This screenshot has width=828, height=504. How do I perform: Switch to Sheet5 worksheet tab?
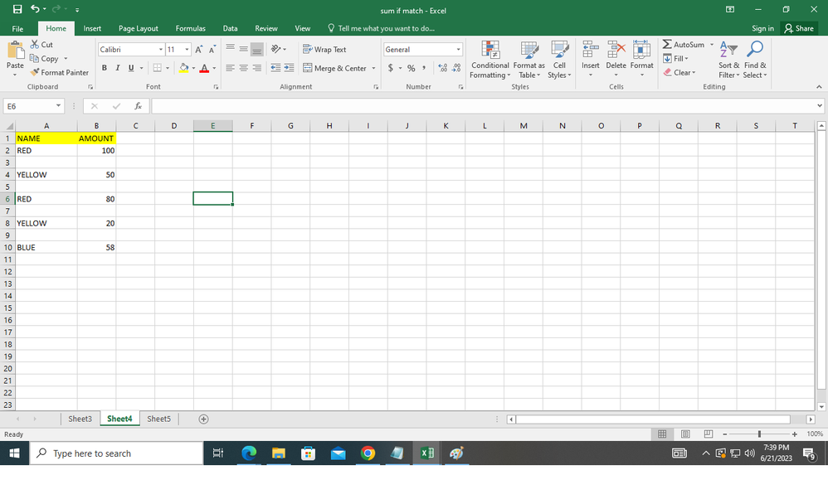click(159, 419)
